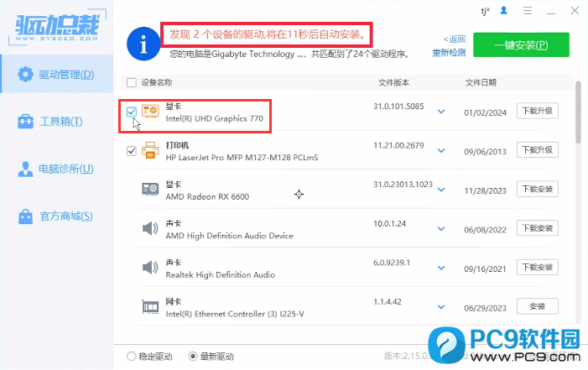Click the <返回 link
The height and width of the screenshot is (370, 588).
(455, 39)
